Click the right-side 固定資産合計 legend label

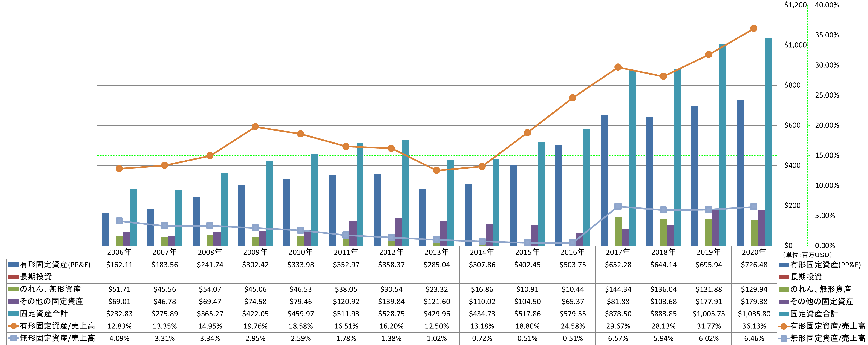point(814,314)
